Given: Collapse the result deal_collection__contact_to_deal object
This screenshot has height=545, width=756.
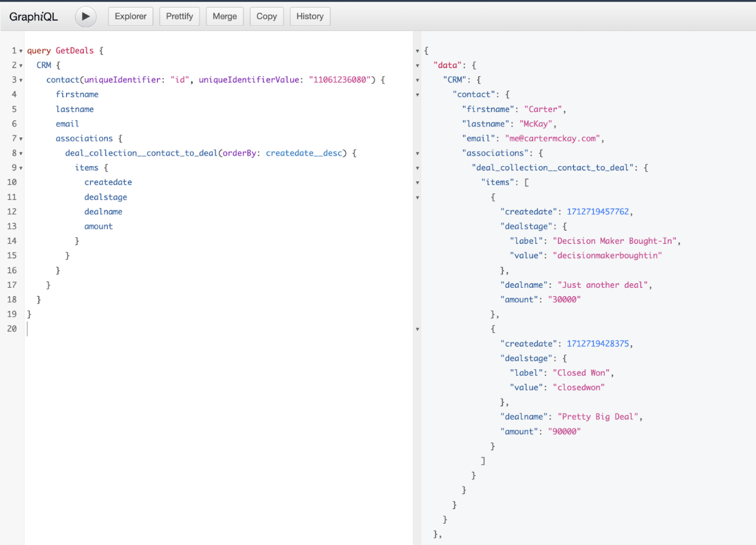Looking at the screenshot, I should coord(418,168).
